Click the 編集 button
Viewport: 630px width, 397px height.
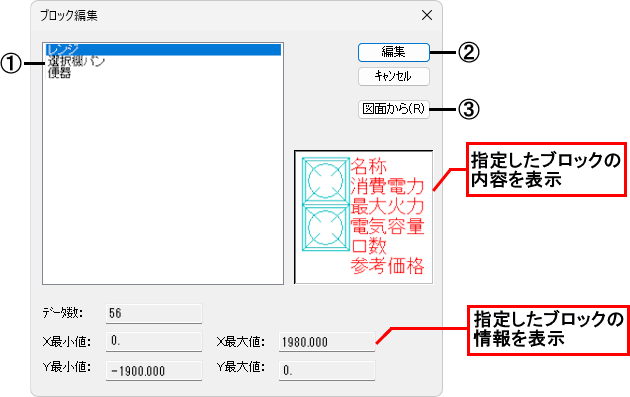pos(393,52)
